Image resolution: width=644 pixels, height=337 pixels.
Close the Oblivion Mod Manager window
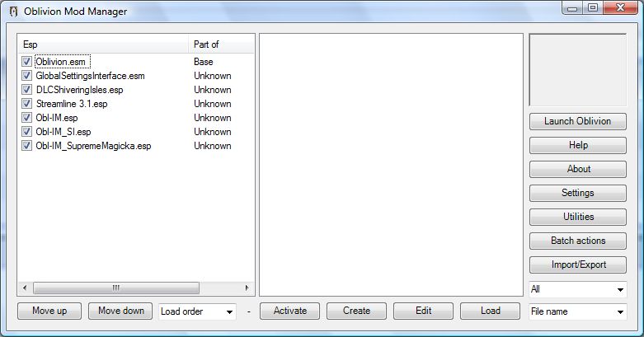click(621, 7)
